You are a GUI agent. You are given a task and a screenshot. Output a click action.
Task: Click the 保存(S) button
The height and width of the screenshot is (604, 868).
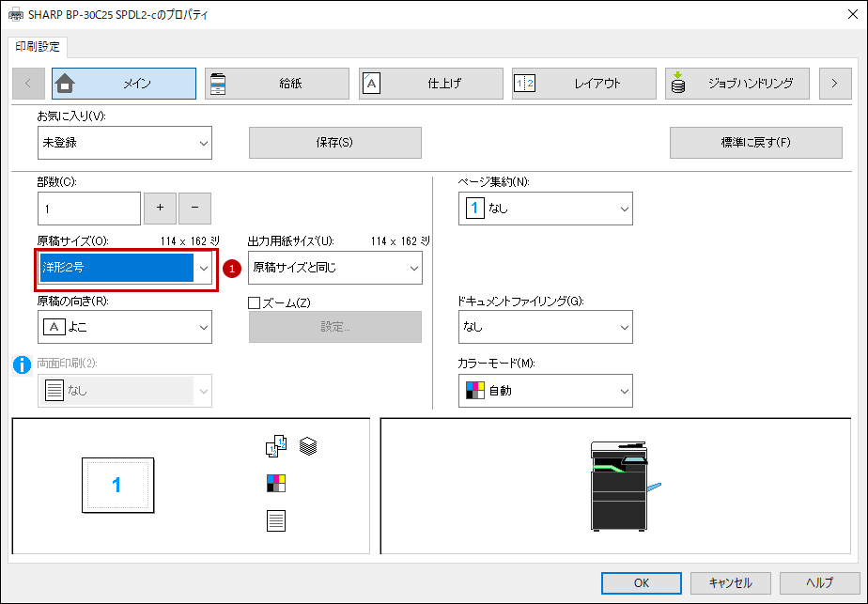pyautogui.click(x=335, y=143)
